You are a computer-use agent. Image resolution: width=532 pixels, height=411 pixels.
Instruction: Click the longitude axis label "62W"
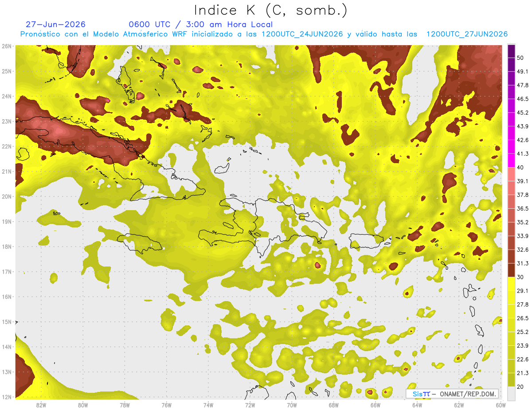pyautogui.click(x=459, y=405)
